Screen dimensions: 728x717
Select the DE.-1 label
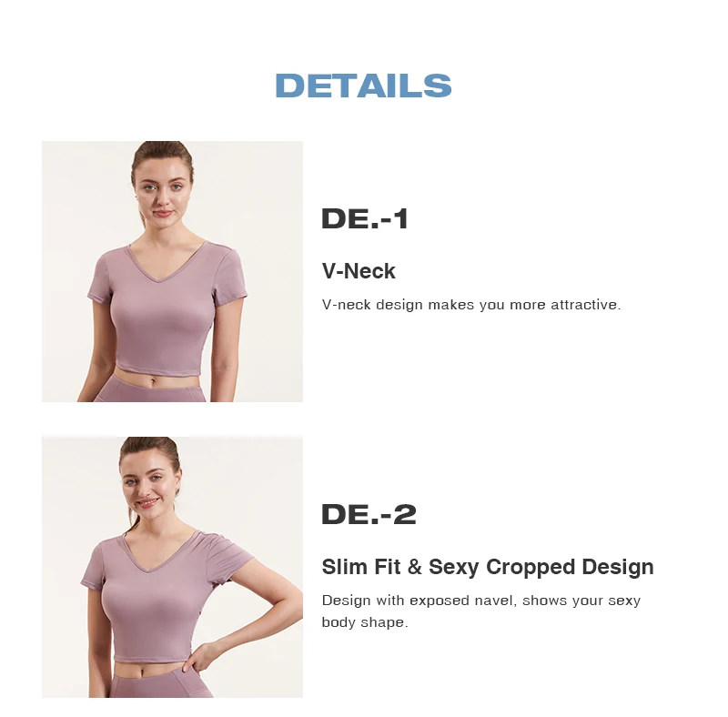[365, 218]
